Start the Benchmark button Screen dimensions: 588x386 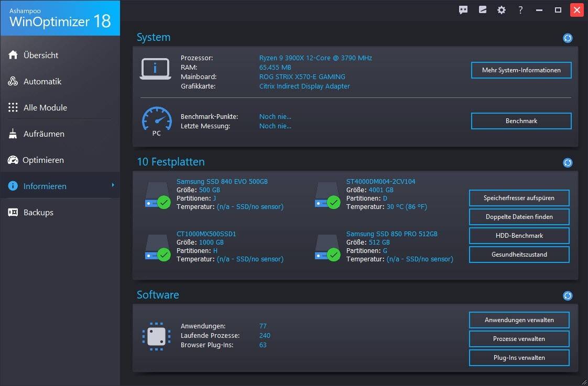(521, 121)
